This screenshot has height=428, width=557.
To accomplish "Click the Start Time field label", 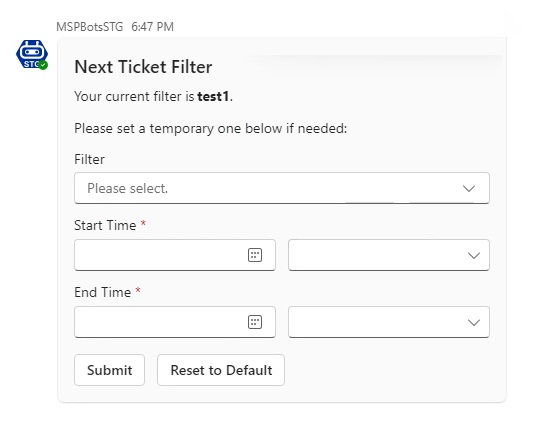I will (105, 225).
